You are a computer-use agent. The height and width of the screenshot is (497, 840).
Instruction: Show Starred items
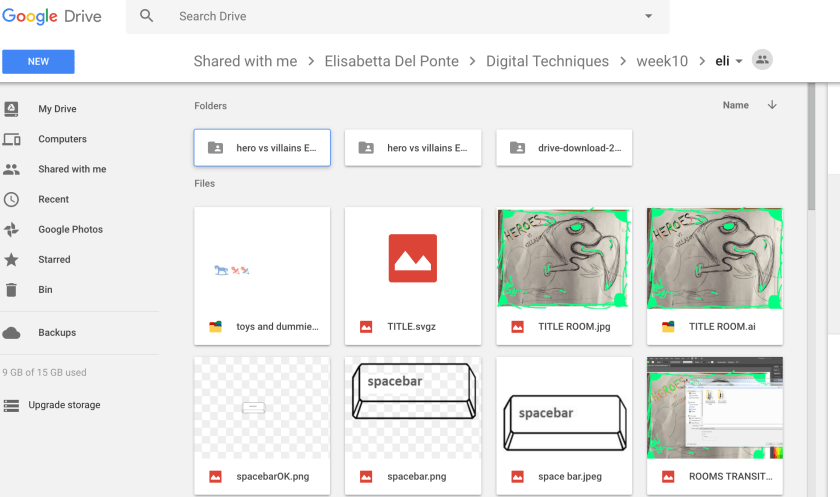pos(54,259)
